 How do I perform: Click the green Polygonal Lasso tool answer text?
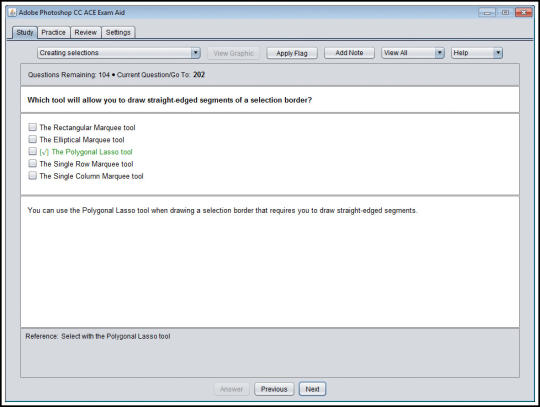(x=92, y=152)
